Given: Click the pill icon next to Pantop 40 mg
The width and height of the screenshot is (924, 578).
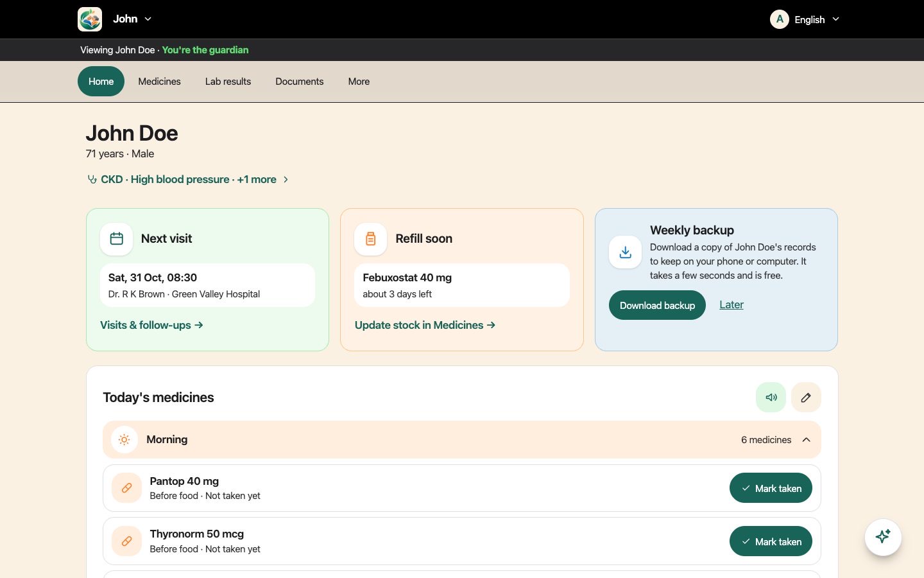Looking at the screenshot, I should click(x=126, y=488).
